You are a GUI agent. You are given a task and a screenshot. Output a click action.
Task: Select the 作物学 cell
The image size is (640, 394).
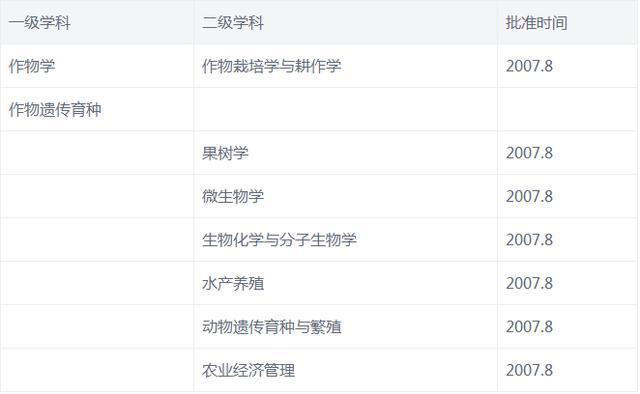click(x=97, y=66)
